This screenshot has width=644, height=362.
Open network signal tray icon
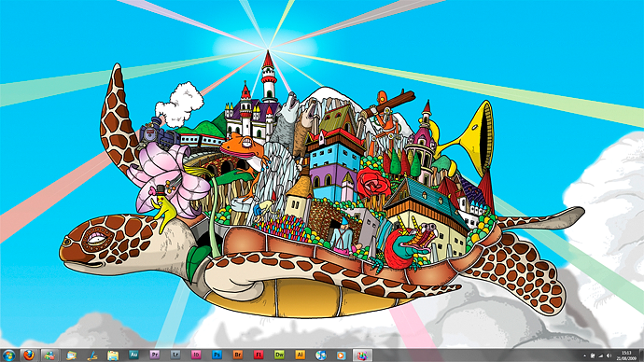[601, 355]
